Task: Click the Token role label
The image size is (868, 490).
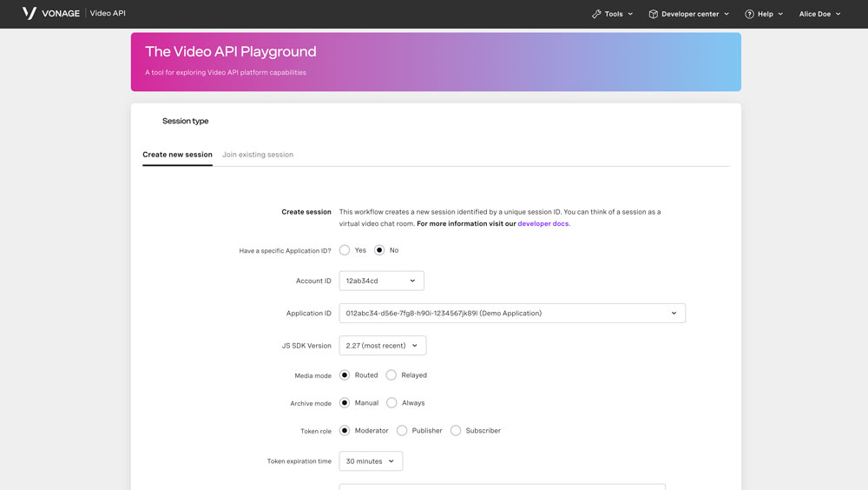Action: click(316, 431)
